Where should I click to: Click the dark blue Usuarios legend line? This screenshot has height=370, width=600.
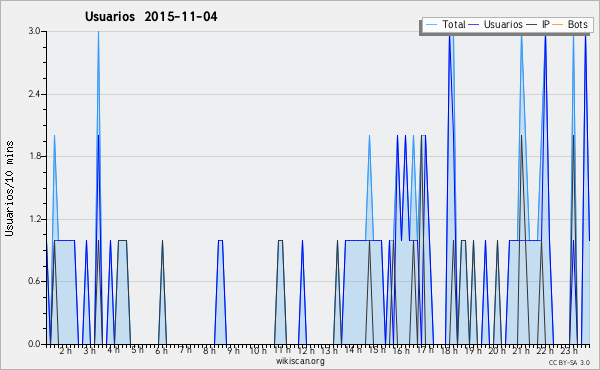click(474, 25)
